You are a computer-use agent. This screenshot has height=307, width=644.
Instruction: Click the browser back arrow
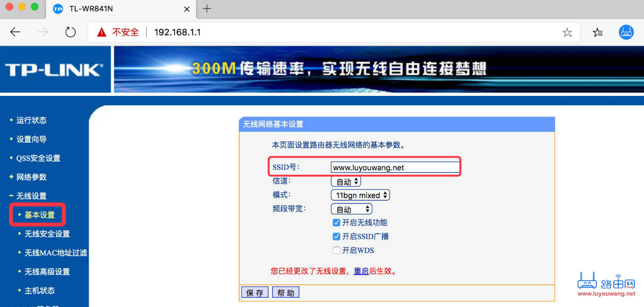point(15,32)
